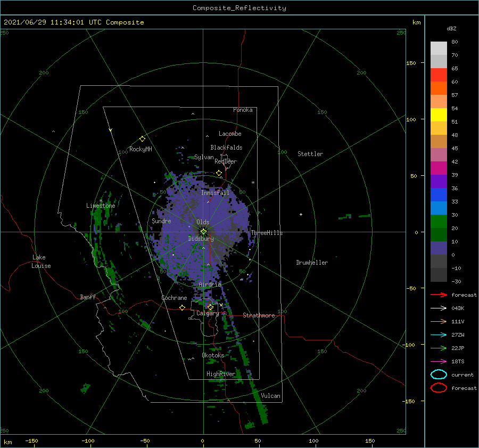This screenshot has height=448, width=479.
Task: Click the Ponoka city label
Action: click(x=243, y=110)
